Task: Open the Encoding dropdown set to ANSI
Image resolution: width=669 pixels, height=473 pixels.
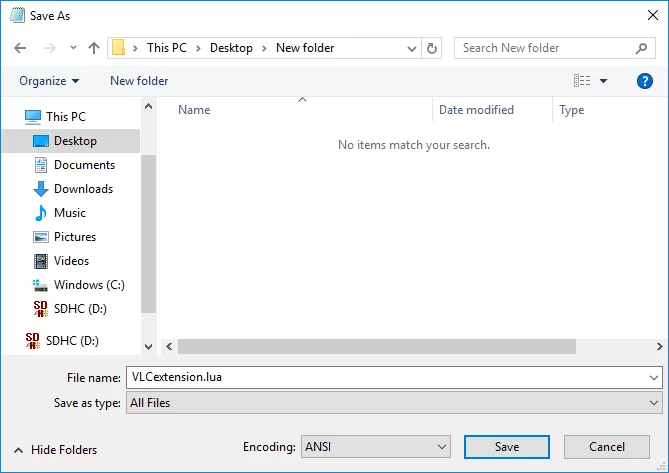Action: click(x=375, y=447)
